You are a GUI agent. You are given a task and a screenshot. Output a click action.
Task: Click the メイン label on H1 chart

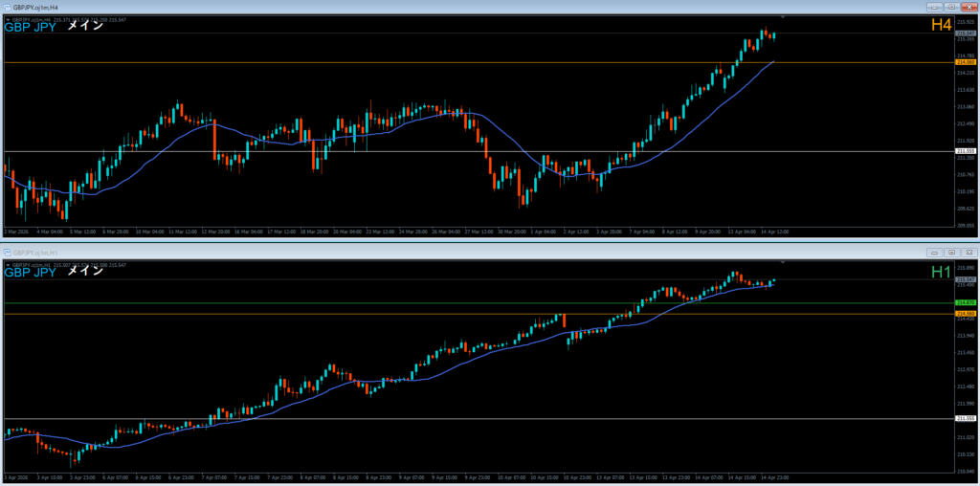(84, 272)
